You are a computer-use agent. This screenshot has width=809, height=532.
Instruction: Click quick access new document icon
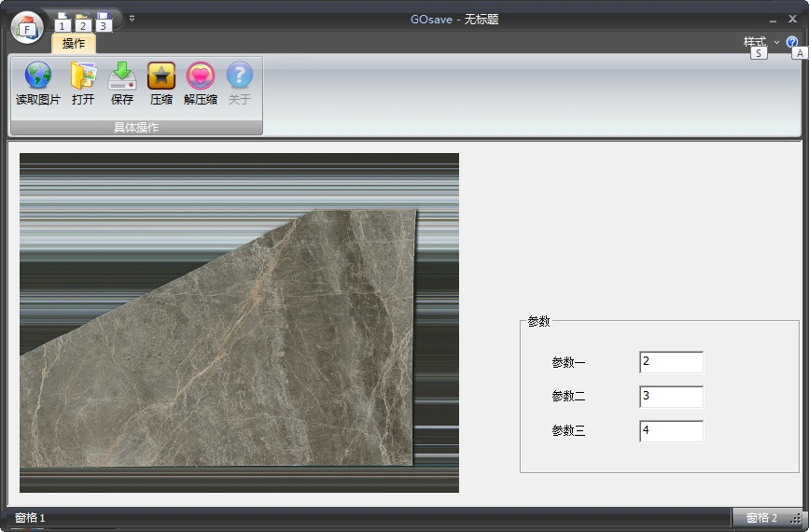63,19
